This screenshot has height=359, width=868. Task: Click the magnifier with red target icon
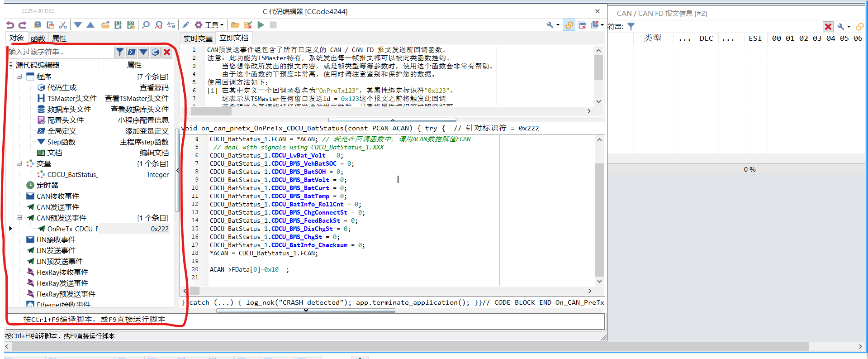tap(158, 25)
